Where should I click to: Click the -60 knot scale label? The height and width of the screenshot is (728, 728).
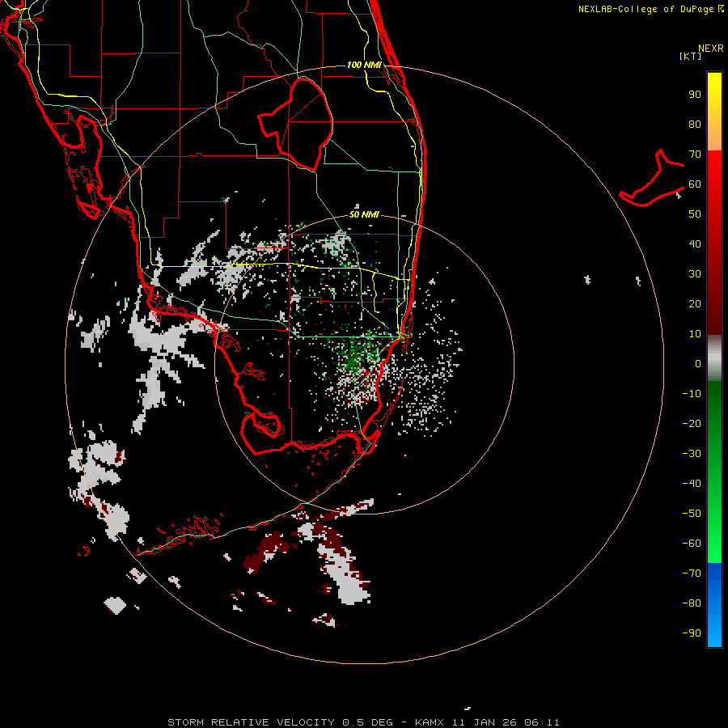692,544
